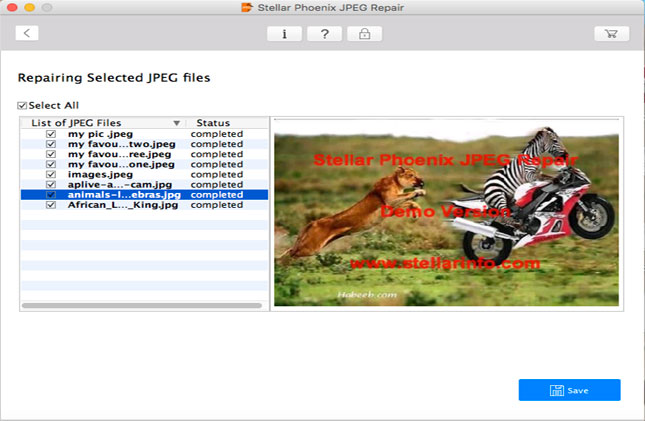
Task: Uncheck the my favou...two.jpeg checkbox
Action: (x=51, y=144)
